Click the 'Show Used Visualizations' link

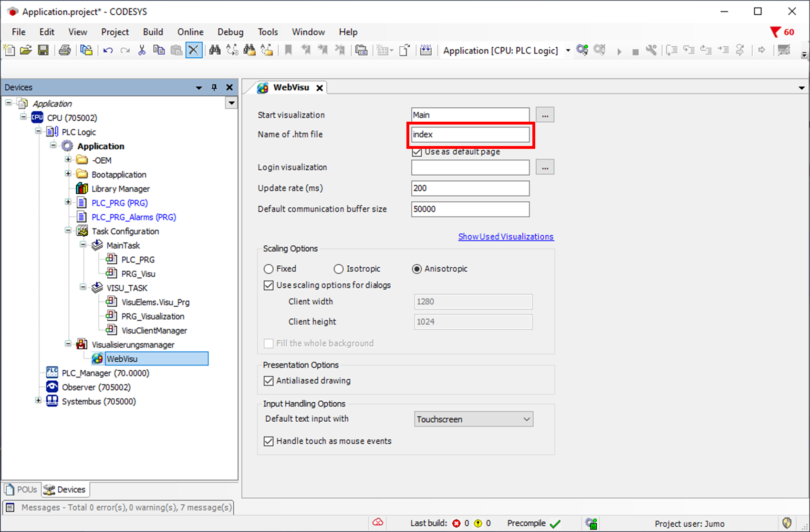click(x=506, y=237)
